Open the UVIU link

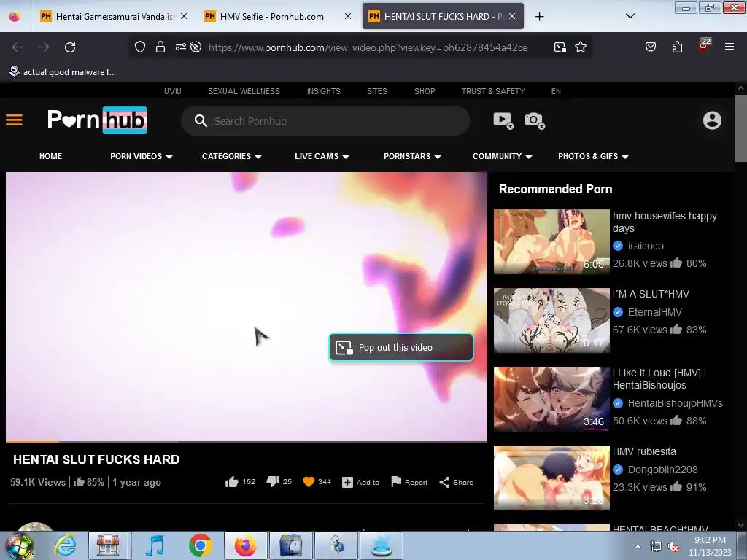pyautogui.click(x=172, y=91)
